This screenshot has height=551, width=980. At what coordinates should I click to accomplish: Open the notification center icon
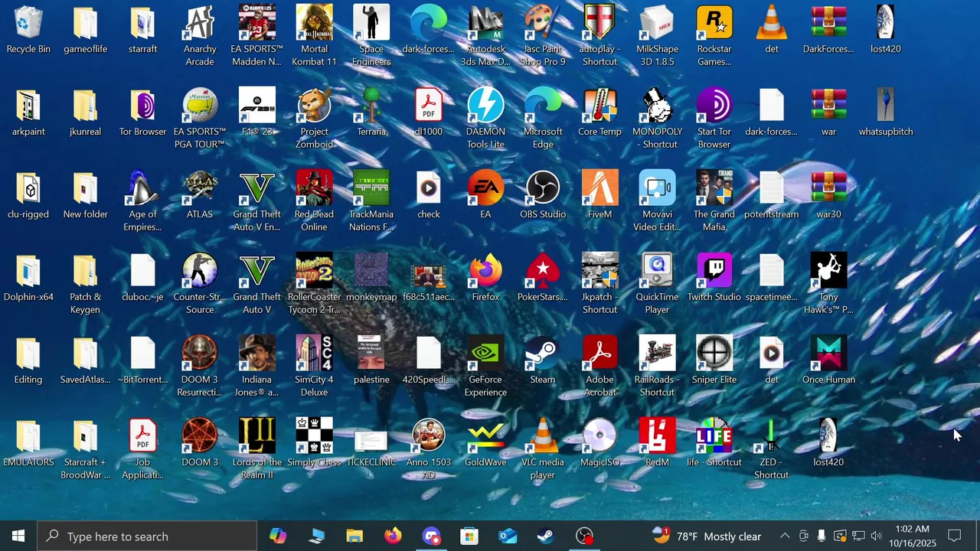(x=955, y=536)
